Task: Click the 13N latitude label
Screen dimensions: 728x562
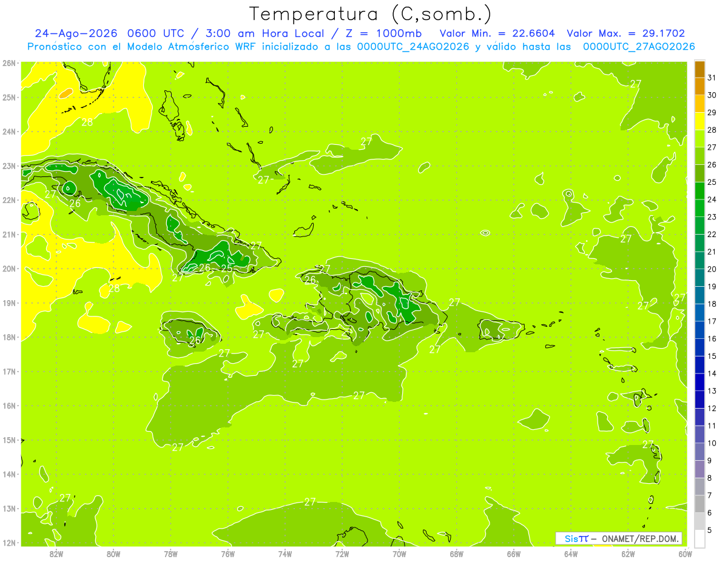Action: 9,508
